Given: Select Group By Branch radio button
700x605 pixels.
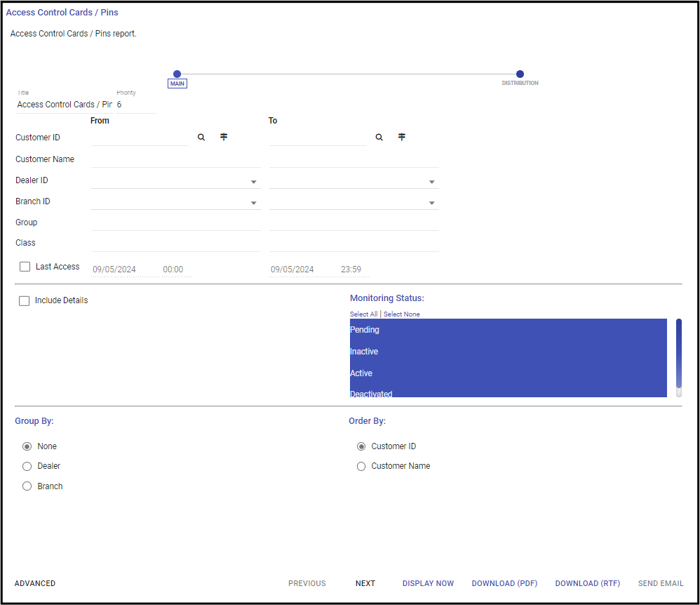Looking at the screenshot, I should coord(27,486).
